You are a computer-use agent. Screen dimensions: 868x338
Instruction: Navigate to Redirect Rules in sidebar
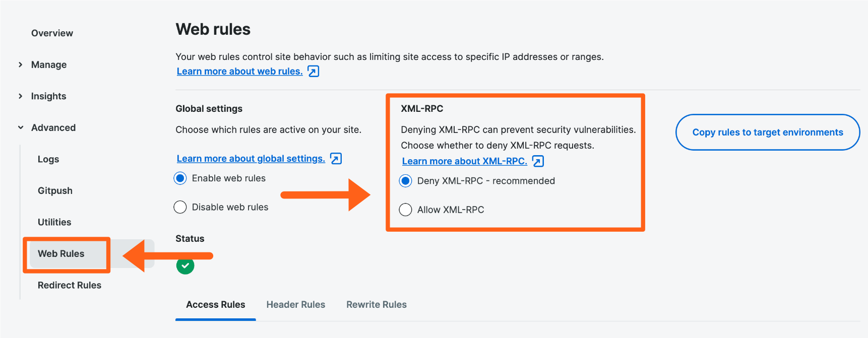point(69,285)
